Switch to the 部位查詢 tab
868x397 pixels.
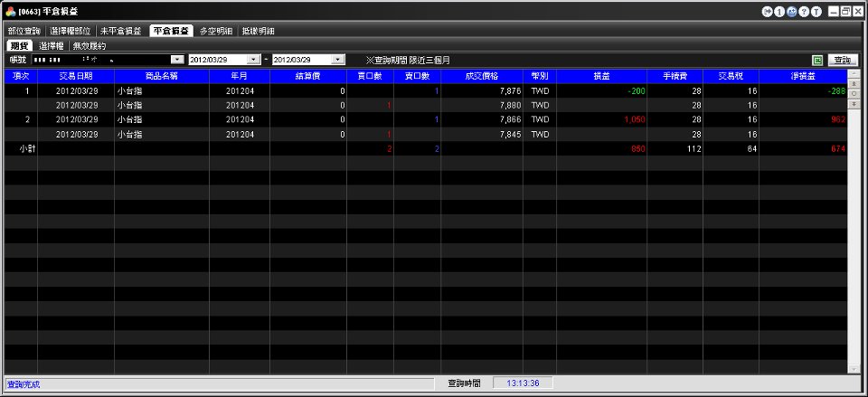click(x=24, y=31)
